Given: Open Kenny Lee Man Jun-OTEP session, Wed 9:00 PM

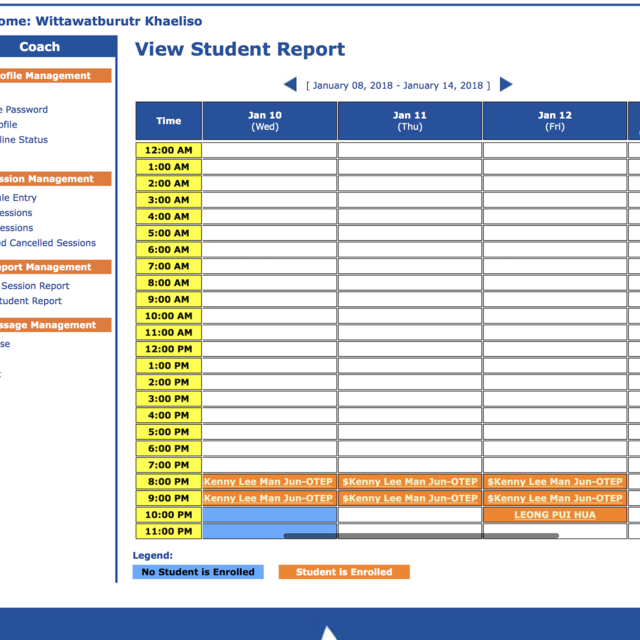Looking at the screenshot, I should pos(270,498).
